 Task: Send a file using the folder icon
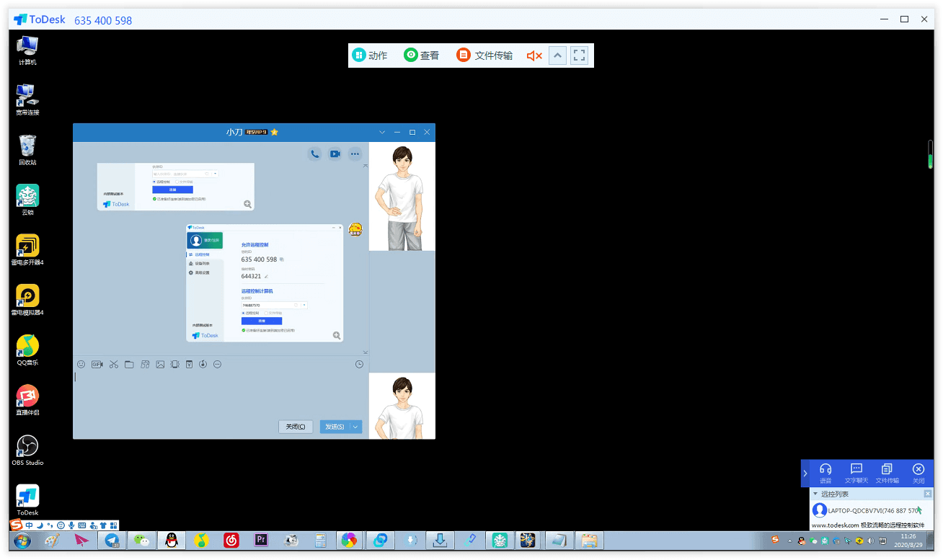click(x=129, y=364)
